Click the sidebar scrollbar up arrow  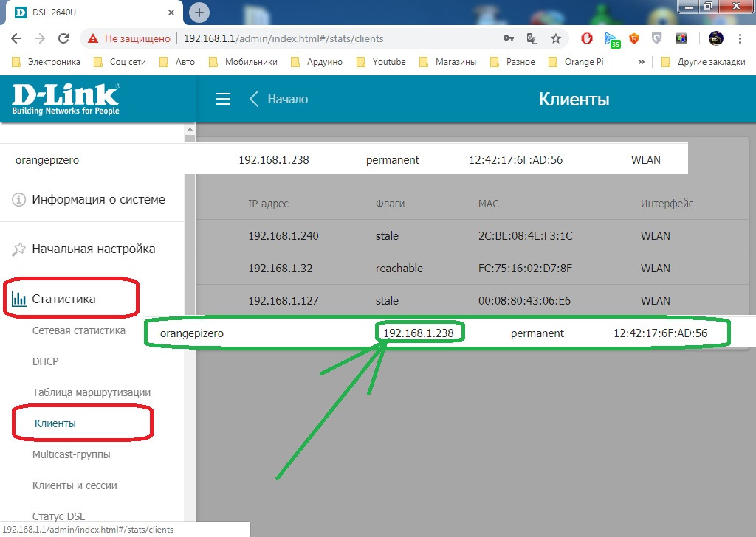click(x=190, y=129)
